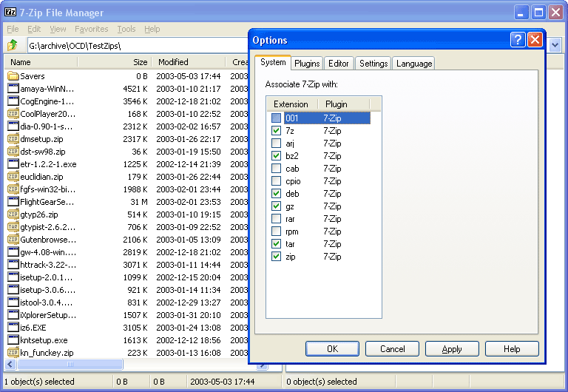Click the kntsetup.exe file icon
The image size is (568, 392).
coord(13,339)
